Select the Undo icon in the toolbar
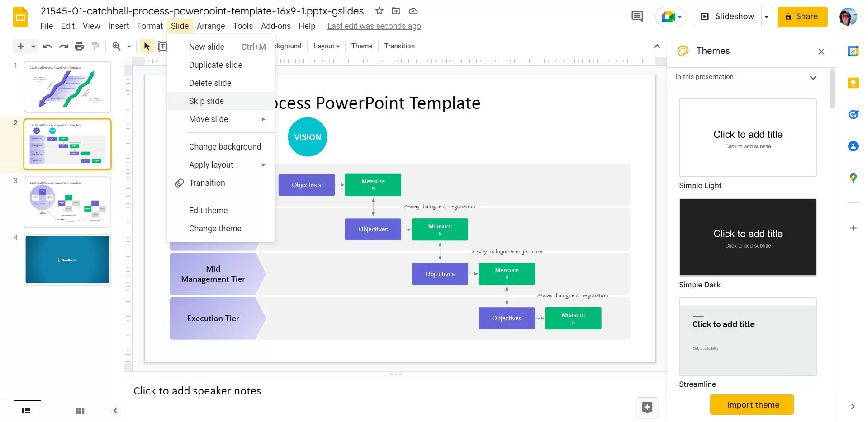Image resolution: width=868 pixels, height=422 pixels. click(47, 46)
